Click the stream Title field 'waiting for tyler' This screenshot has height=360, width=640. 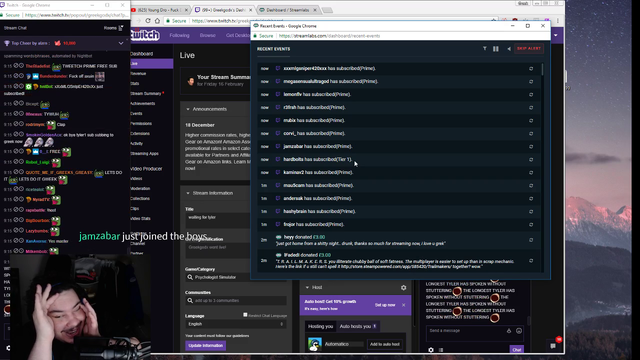pyautogui.click(x=218, y=220)
